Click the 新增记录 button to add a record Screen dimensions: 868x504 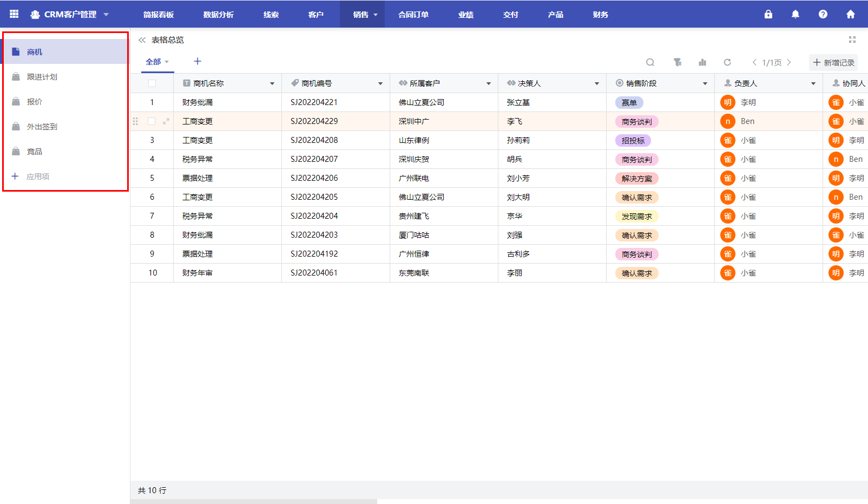tap(833, 62)
